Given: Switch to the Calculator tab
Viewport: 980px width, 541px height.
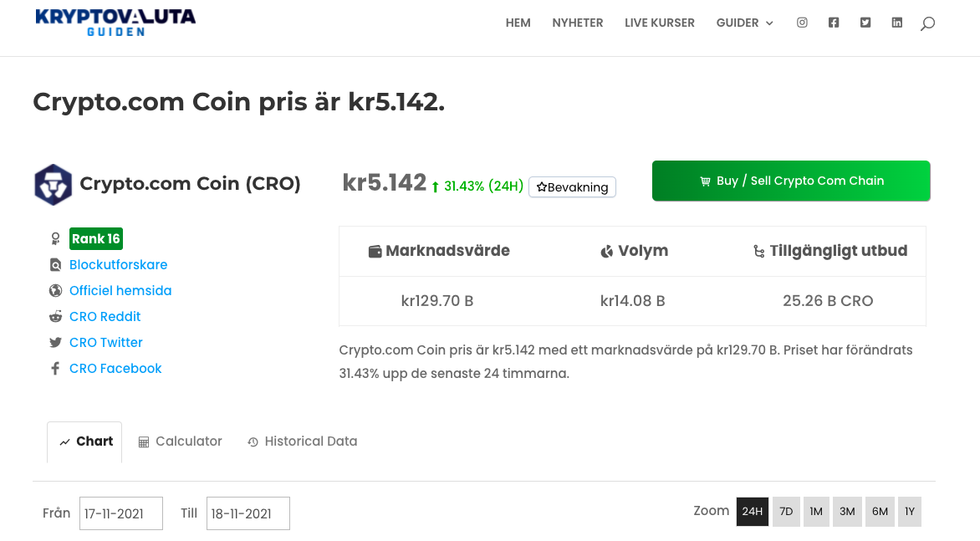Looking at the screenshot, I should pyautogui.click(x=180, y=441).
